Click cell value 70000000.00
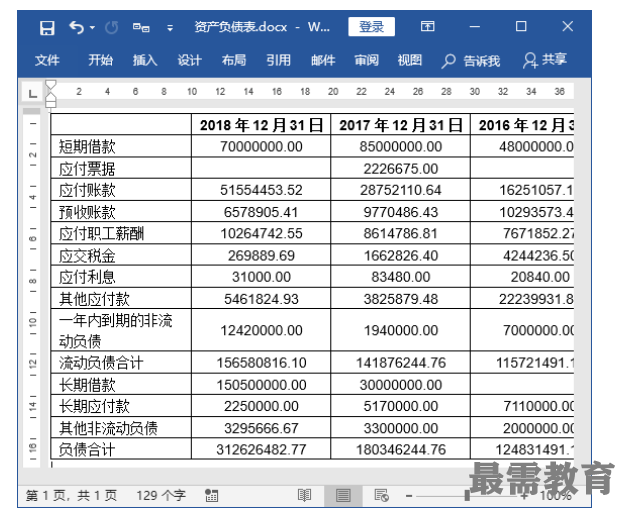The height and width of the screenshot is (518, 621). (x=261, y=147)
